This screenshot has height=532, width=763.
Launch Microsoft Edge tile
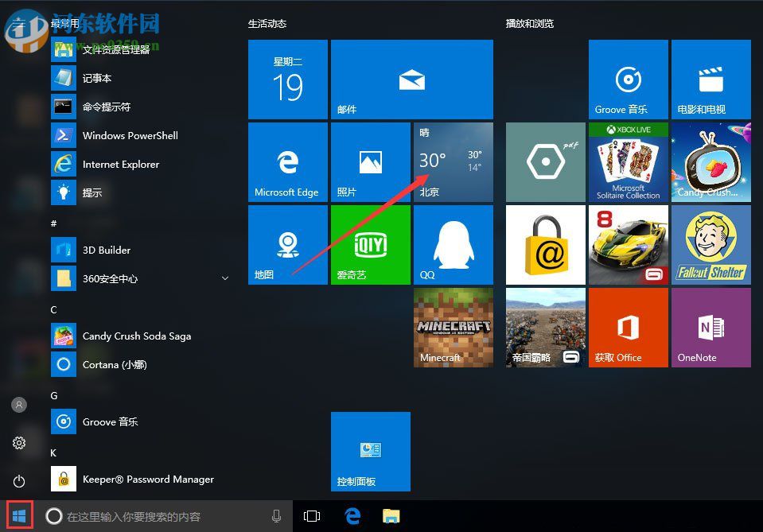[287, 162]
